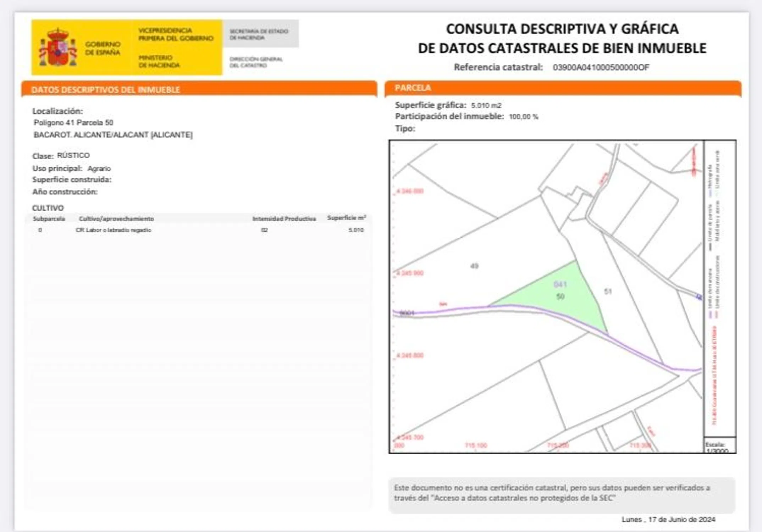Viewport: 762px width, 532px height.
Task: Select the DATOS DESCRIPTIVOS DEL INMUEBLE header
Action: coord(106,89)
